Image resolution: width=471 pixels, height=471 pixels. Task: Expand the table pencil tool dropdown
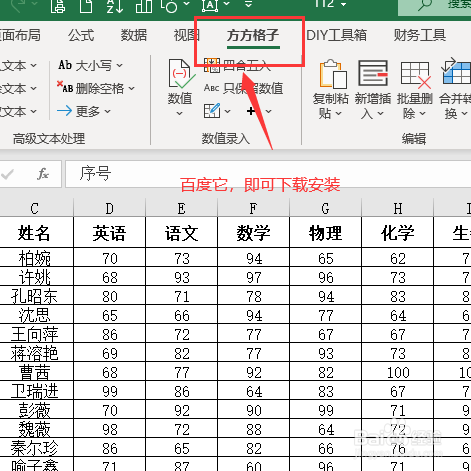pyautogui.click(x=228, y=111)
